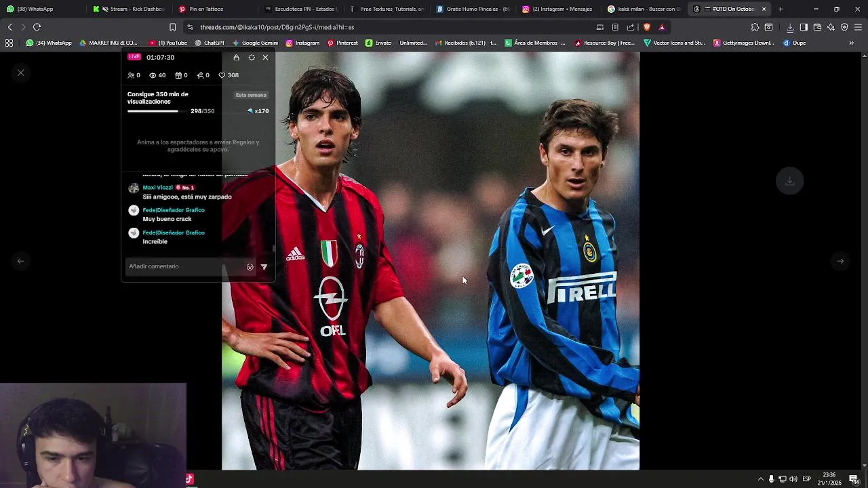The height and width of the screenshot is (488, 868).
Task: Send the comment with the paper plane icon
Action: (264, 267)
